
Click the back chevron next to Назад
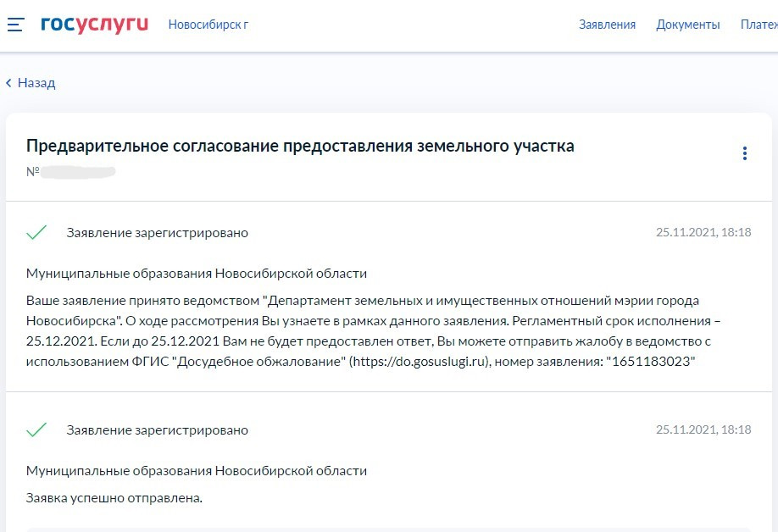pos(8,83)
